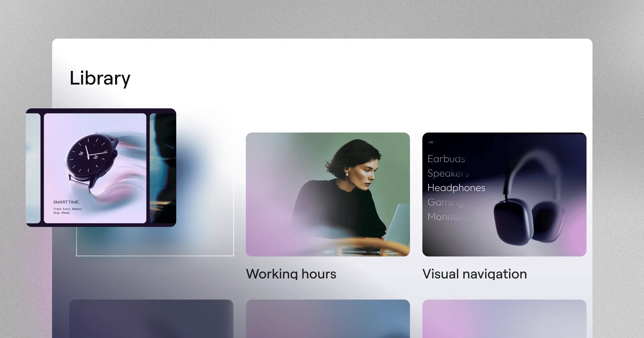Click the Library heading

pos(100,78)
